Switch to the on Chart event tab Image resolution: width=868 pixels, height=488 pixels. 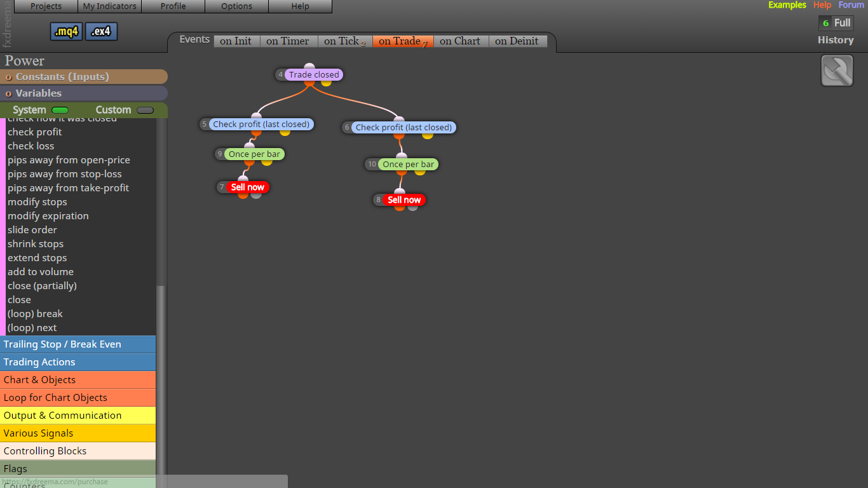click(461, 41)
